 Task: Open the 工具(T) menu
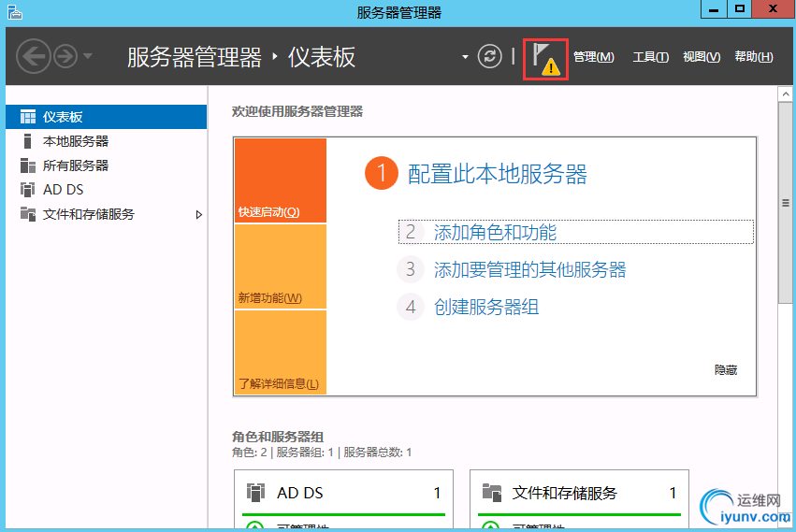(x=650, y=57)
